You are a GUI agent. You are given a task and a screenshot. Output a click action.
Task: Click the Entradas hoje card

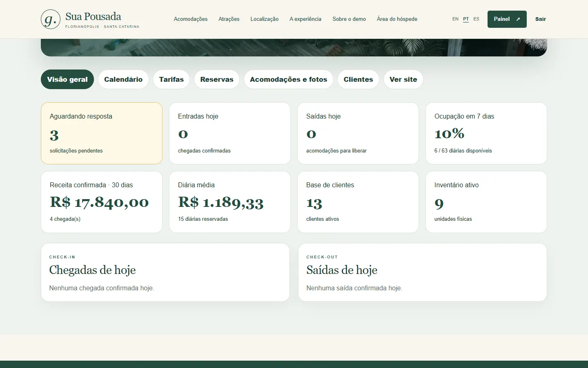pos(230,133)
